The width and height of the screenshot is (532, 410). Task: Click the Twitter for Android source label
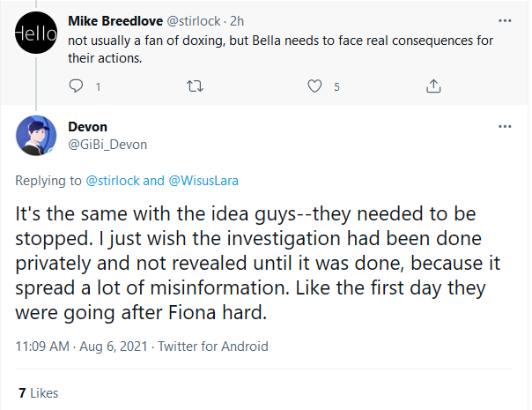point(213,347)
